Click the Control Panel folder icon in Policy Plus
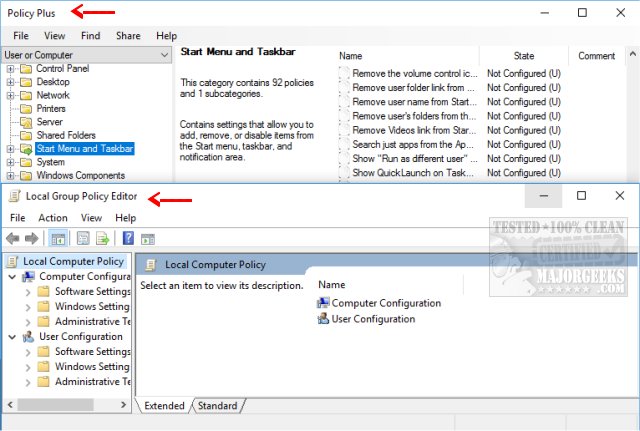This screenshot has height=431, width=640. [x=26, y=69]
